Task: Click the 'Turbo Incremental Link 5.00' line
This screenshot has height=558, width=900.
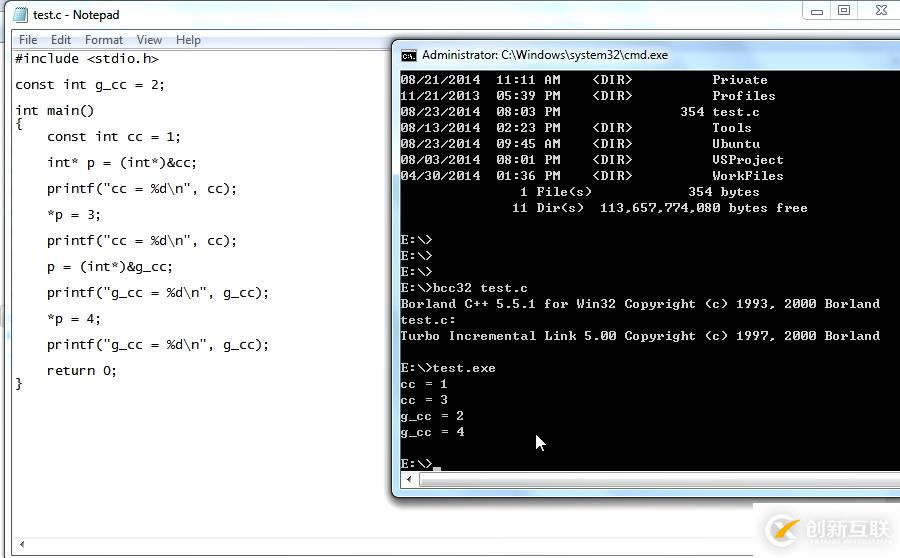Action: [640, 336]
